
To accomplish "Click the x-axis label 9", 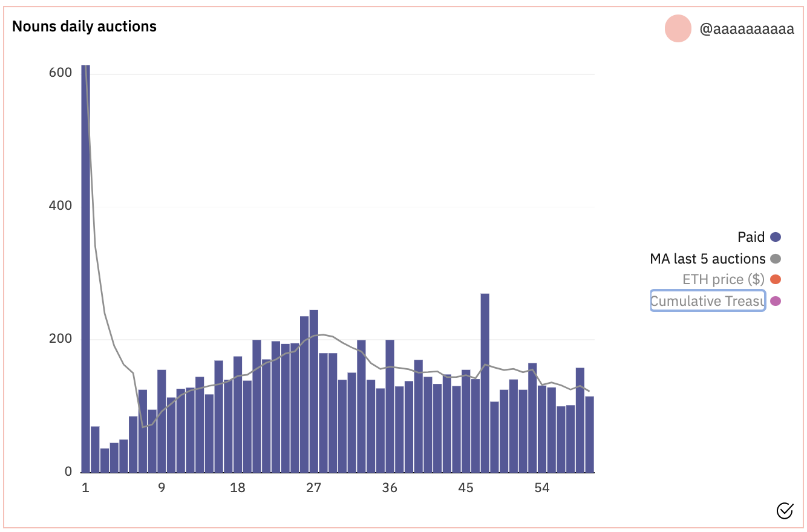I will click(x=162, y=488).
